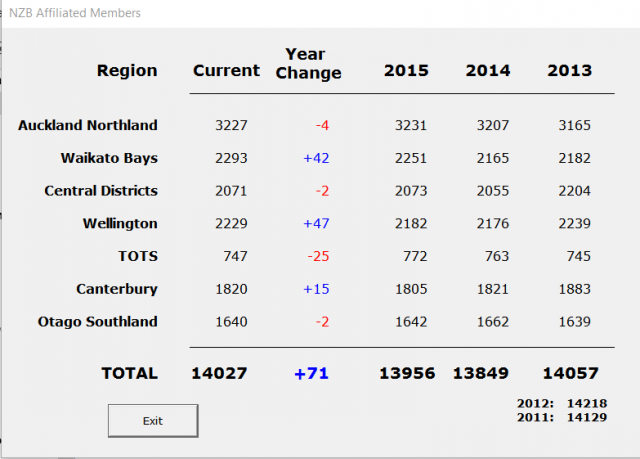Select the 'Region' column header
Viewport: 640px width, 459px height.
click(127, 71)
